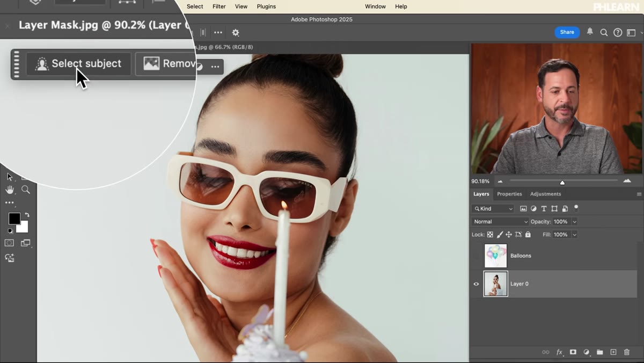Click the swap foreground/background colors arrow

pyautogui.click(x=27, y=215)
